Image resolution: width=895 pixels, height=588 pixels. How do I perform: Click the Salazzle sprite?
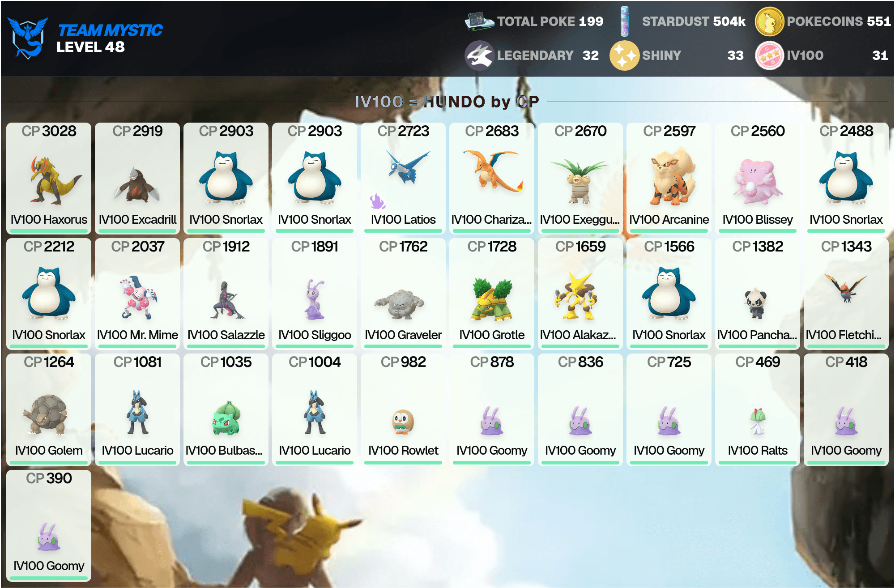click(x=227, y=300)
